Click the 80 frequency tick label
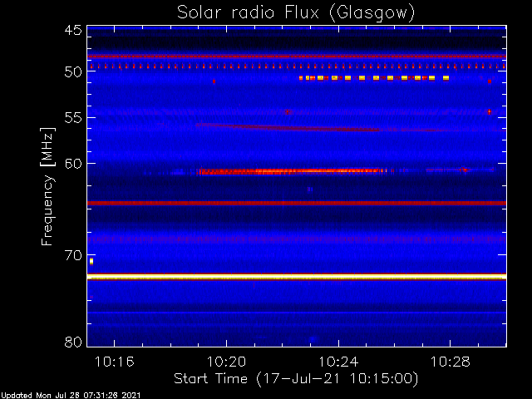The width and height of the screenshot is (532, 399). [73, 342]
